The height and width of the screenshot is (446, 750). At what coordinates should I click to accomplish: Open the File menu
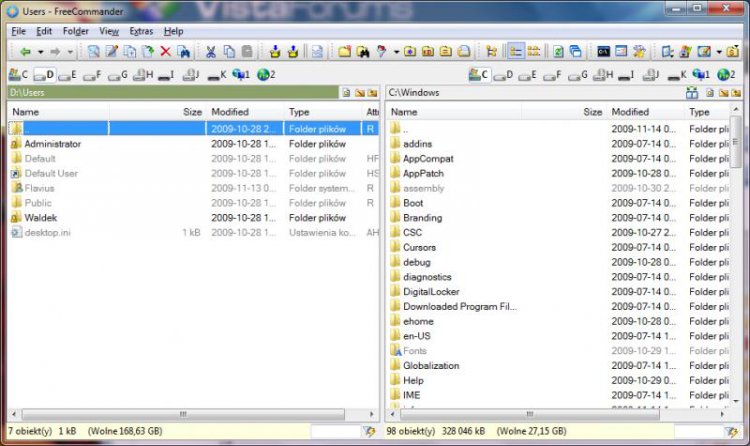coord(19,31)
